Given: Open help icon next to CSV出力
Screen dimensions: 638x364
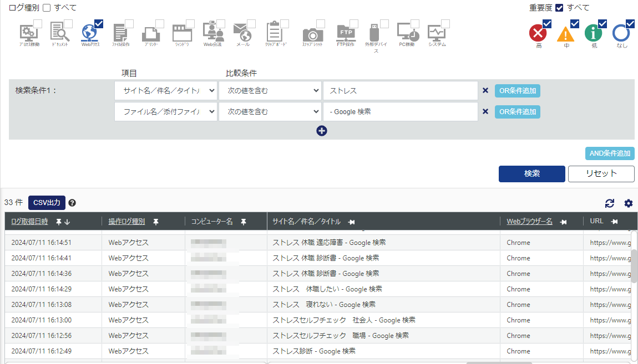Looking at the screenshot, I should (x=72, y=203).
